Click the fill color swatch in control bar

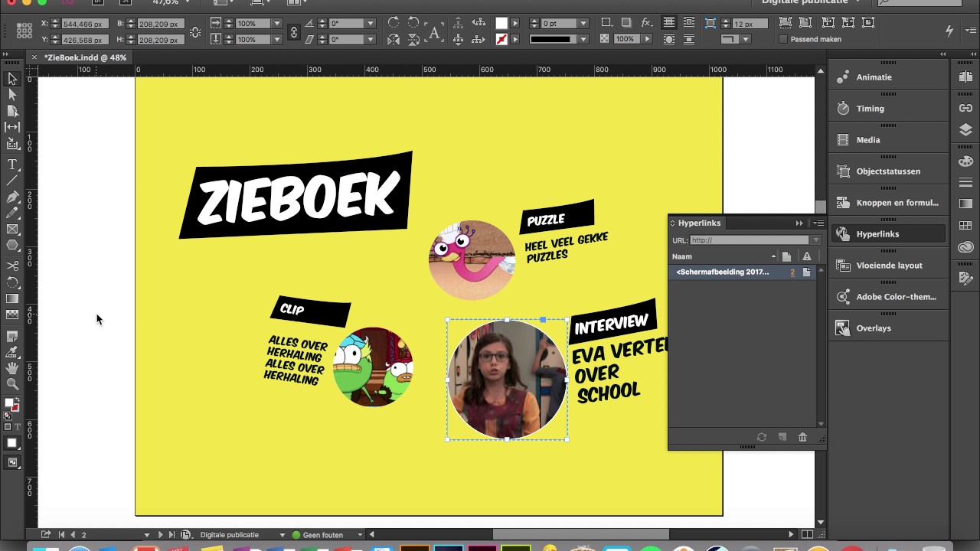(501, 24)
